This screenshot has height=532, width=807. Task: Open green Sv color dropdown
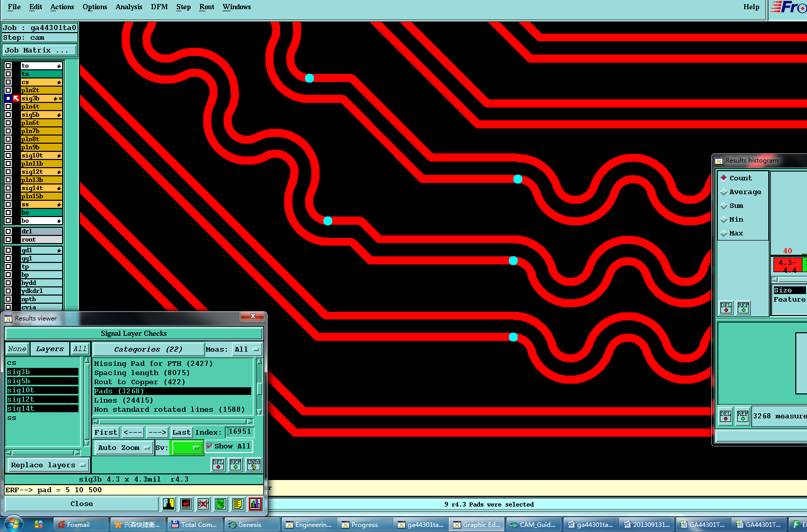point(187,447)
